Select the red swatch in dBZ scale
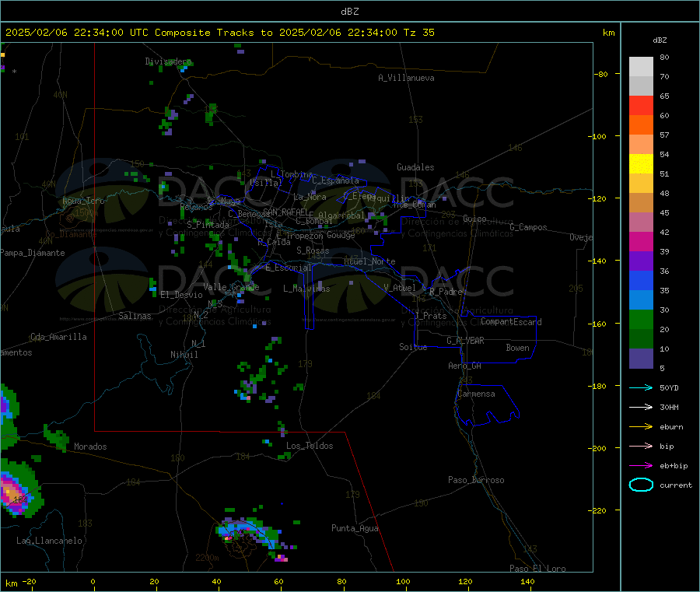The height and width of the screenshot is (592, 700). tap(641, 105)
